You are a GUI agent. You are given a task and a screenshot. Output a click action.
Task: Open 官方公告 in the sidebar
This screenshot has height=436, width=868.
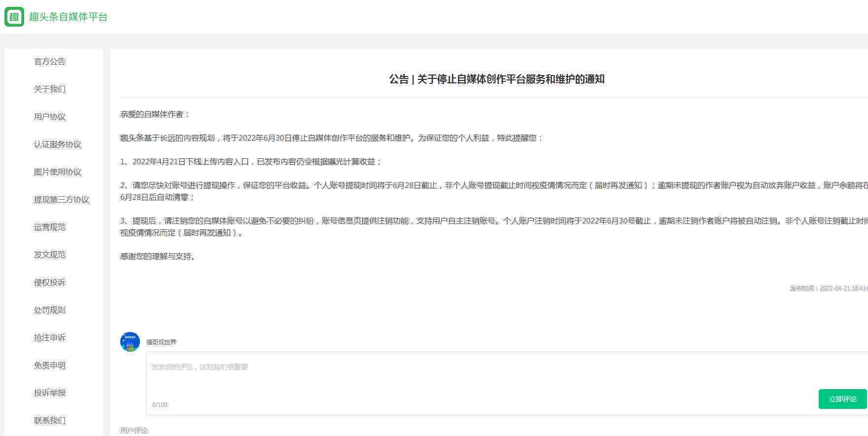coord(50,62)
